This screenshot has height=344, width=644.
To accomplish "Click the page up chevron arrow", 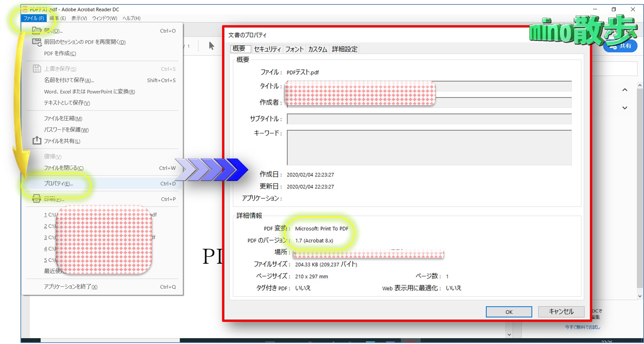I will [625, 90].
